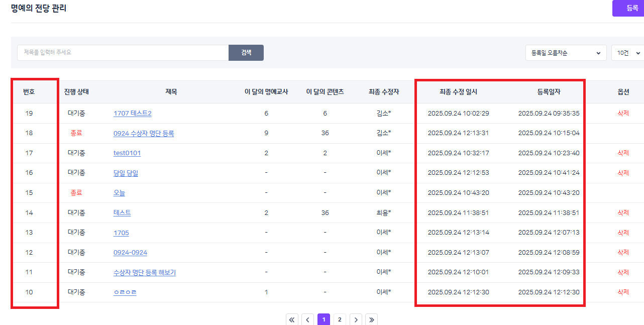The height and width of the screenshot is (325, 644).
Task: Go to the first page using double-left arrow
Action: [292, 319]
